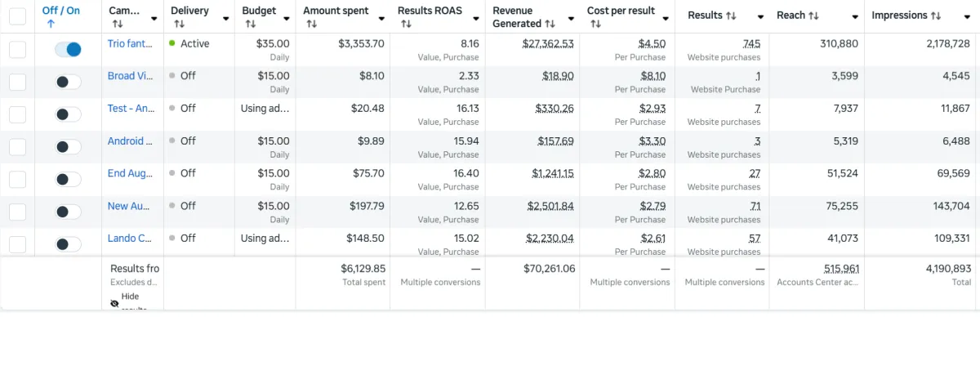Image resolution: width=980 pixels, height=366 pixels.
Task: Click the sort arrows under Amount spent header
Action: (311, 25)
